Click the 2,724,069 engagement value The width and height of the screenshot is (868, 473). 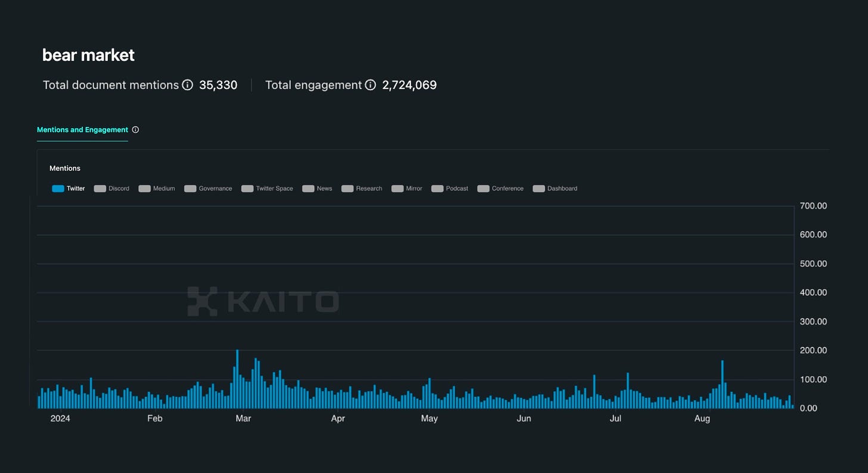coord(410,85)
